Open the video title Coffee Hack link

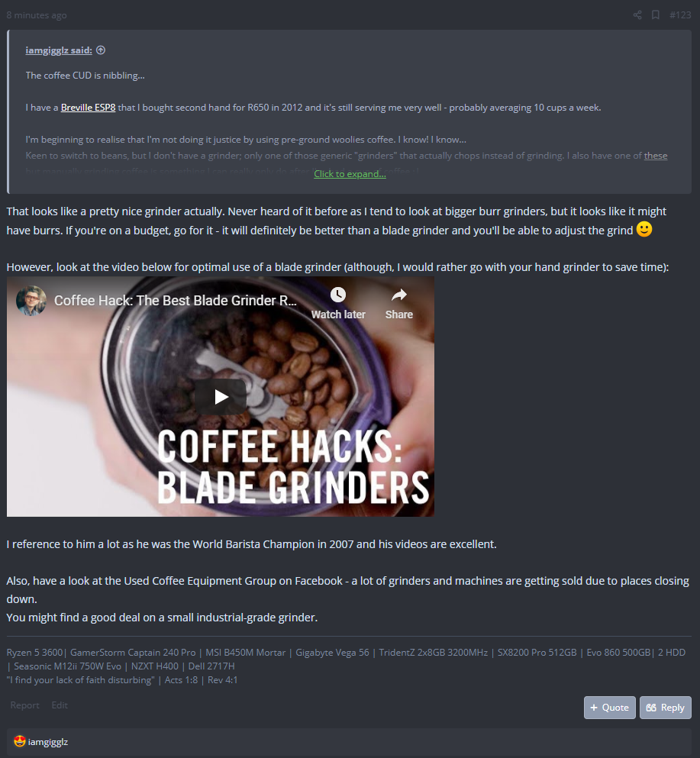point(176,301)
